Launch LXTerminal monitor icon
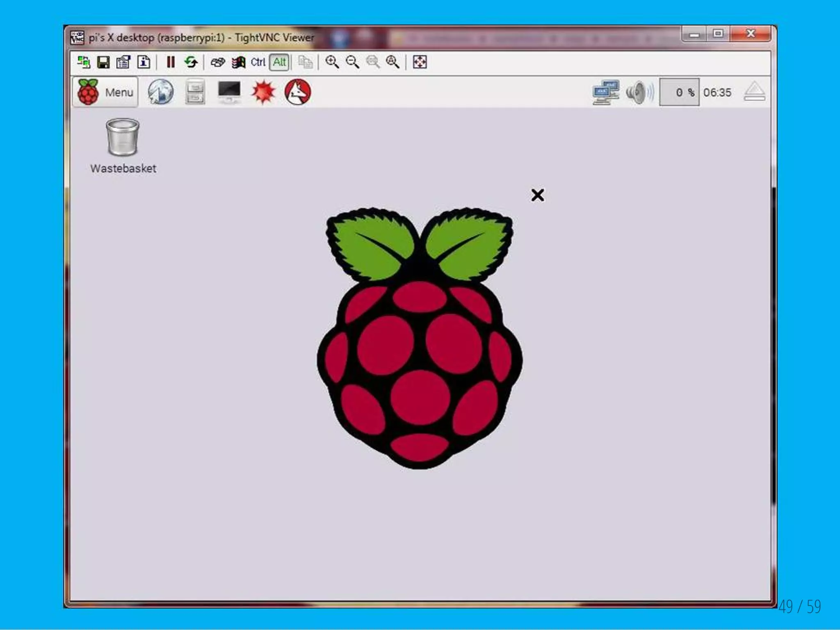Image resolution: width=840 pixels, height=630 pixels. pos(229,92)
